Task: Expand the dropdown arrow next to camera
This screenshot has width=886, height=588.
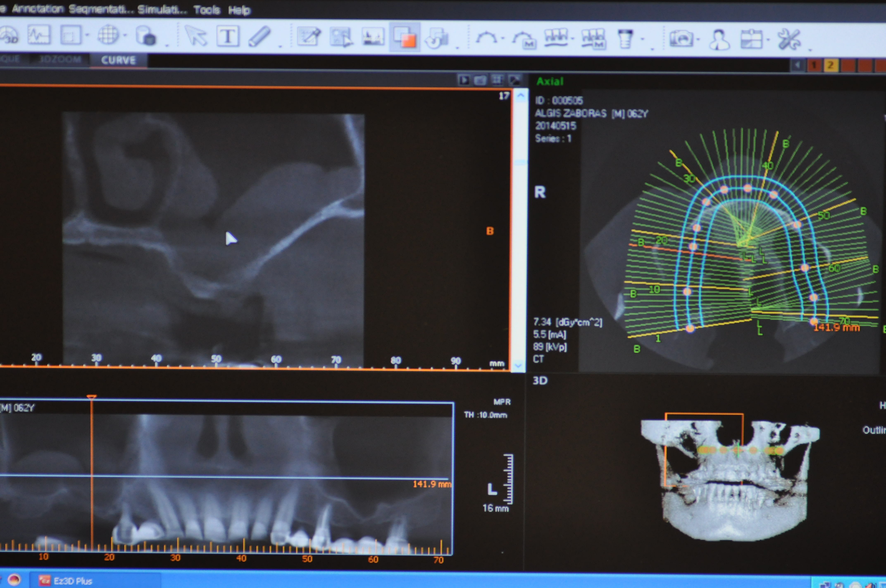Action: (698, 39)
